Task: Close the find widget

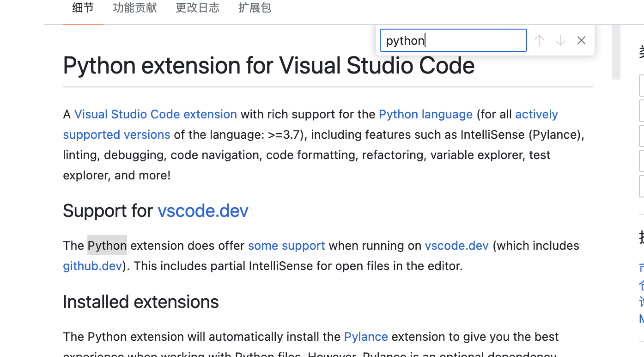Action: (581, 40)
